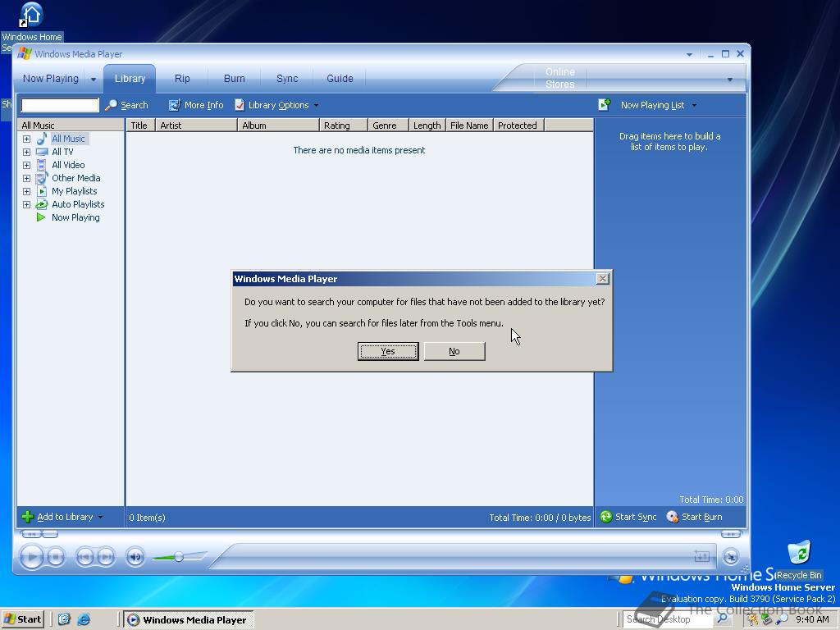840x630 pixels.
Task: Click No in the Windows Media Player dialog
Action: [454, 351]
